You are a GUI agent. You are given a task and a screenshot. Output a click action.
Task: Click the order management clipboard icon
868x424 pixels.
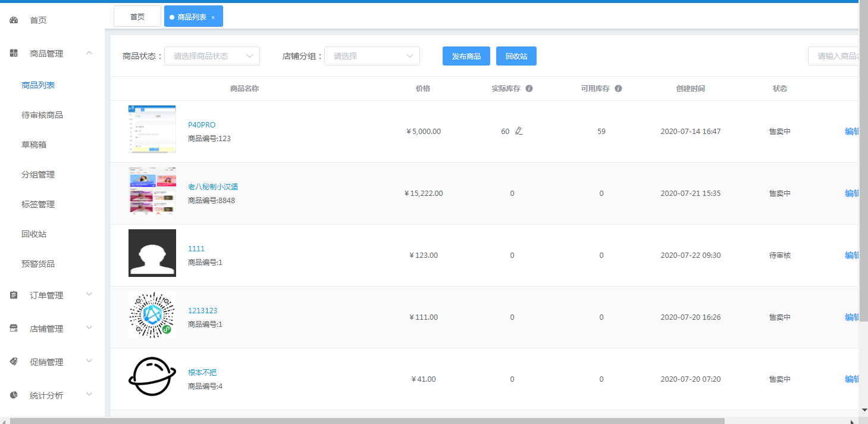14,295
